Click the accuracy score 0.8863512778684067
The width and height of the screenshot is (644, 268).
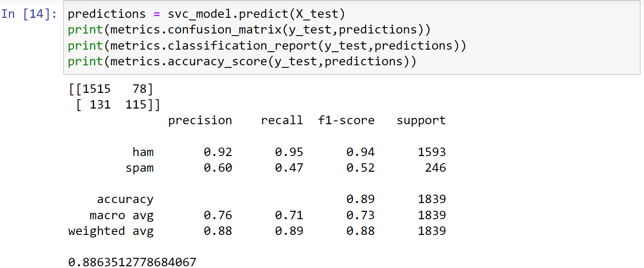click(132, 262)
